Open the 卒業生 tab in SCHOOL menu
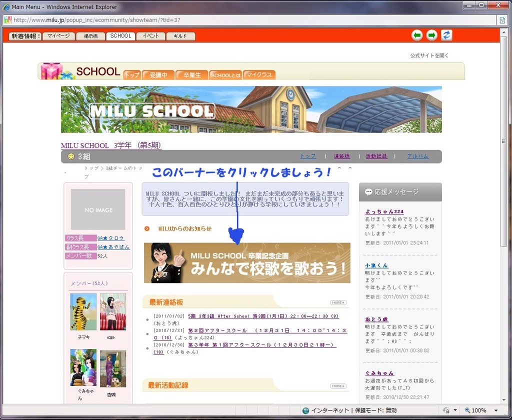The image size is (512, 420). (x=191, y=75)
